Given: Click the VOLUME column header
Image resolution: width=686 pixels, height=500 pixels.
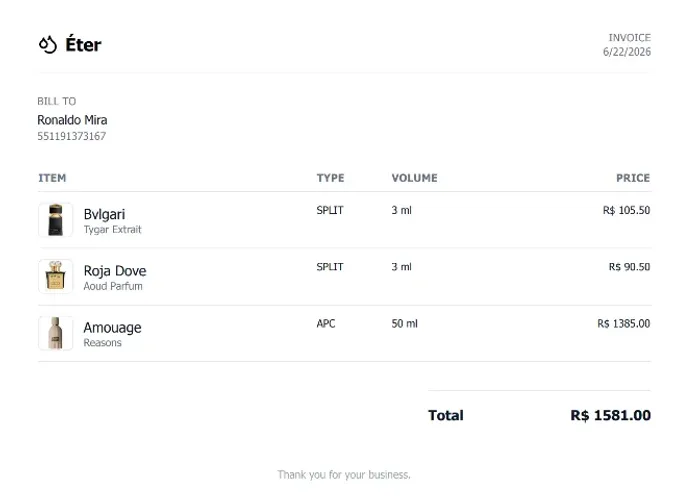Looking at the screenshot, I should tap(414, 178).
